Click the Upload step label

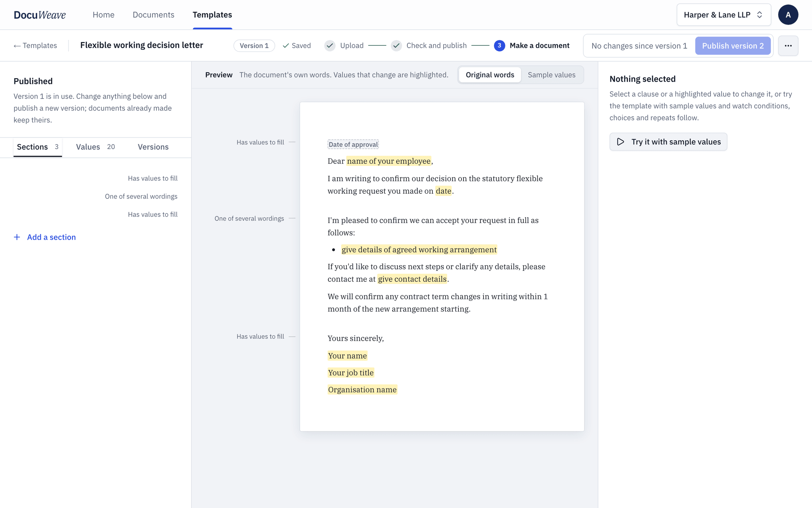[352, 46]
